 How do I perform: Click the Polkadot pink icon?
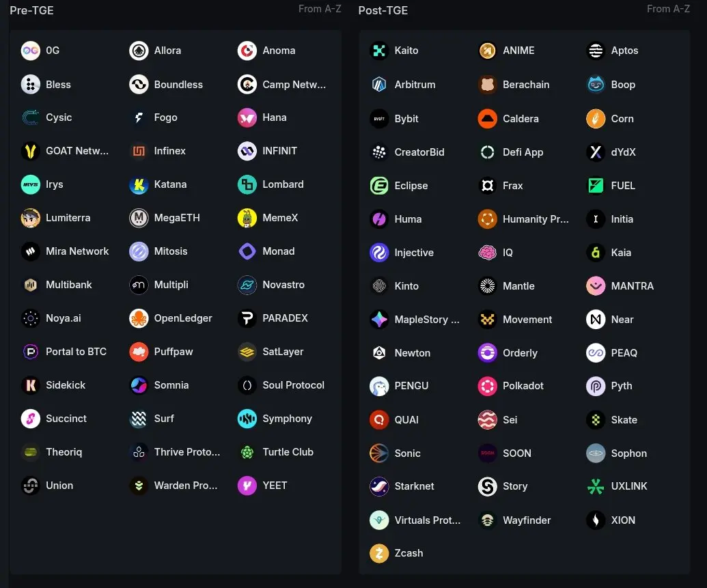(488, 386)
